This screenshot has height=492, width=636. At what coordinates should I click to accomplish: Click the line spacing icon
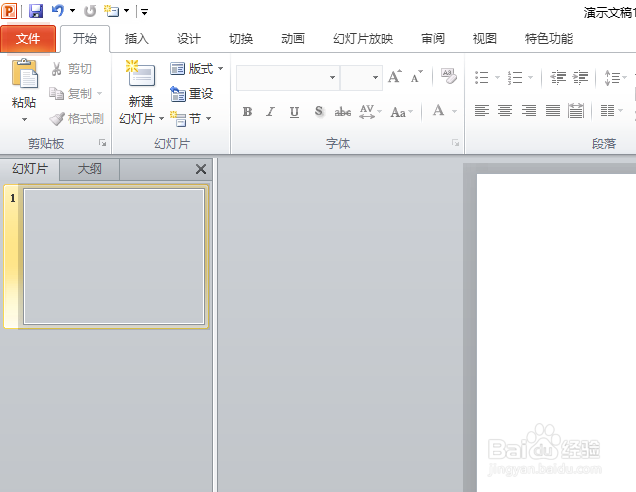[x=612, y=77]
